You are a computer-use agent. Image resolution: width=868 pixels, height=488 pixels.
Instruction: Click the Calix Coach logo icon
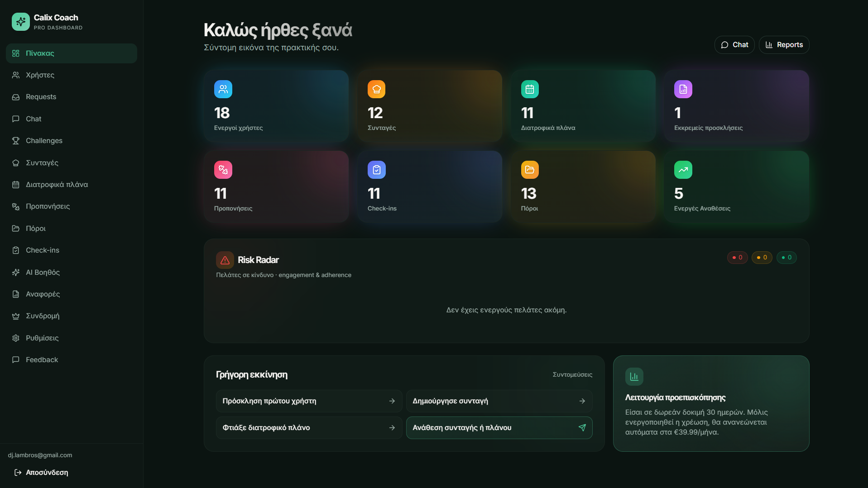(21, 22)
